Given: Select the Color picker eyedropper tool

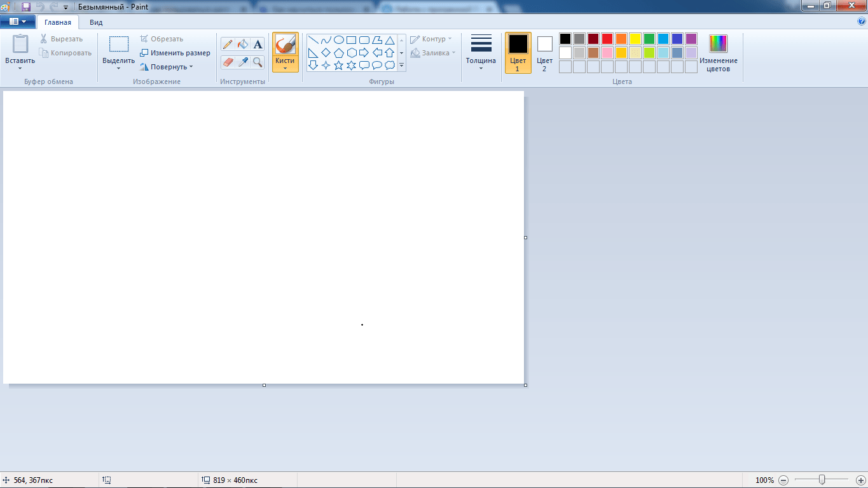Looking at the screenshot, I should pos(242,62).
